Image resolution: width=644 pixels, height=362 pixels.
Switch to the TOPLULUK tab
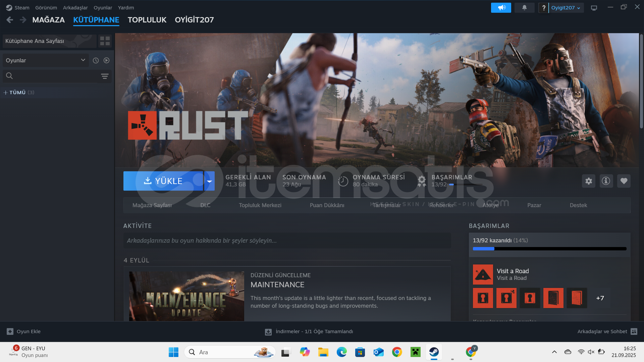pos(147,20)
